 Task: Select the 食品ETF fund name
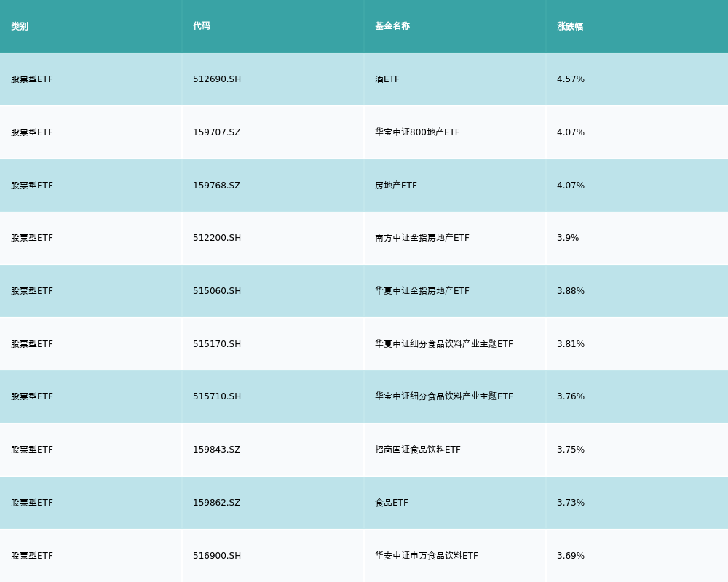point(392,503)
